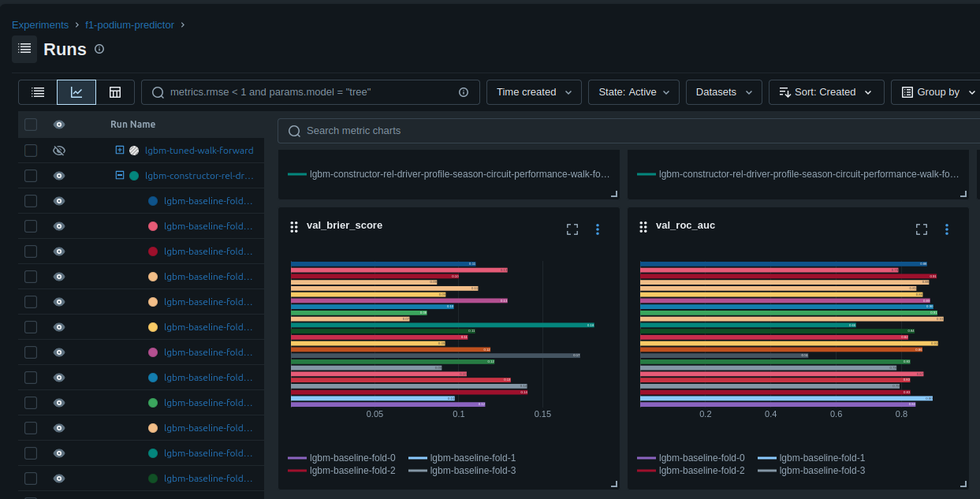Open the State: Active dropdown
980x499 pixels.
(x=634, y=92)
